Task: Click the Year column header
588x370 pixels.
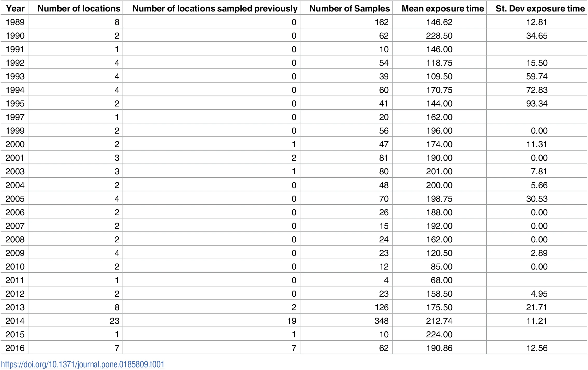Action: pyautogui.click(x=15, y=9)
